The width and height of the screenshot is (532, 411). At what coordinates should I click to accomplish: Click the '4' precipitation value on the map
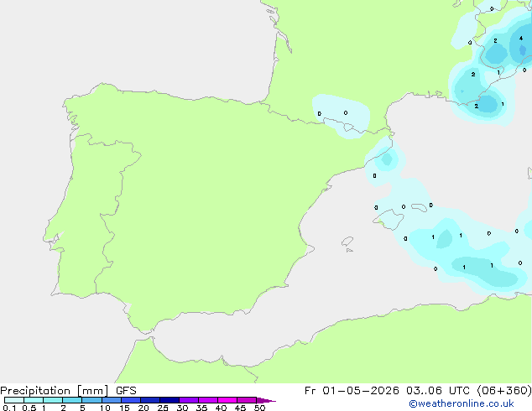click(521, 39)
